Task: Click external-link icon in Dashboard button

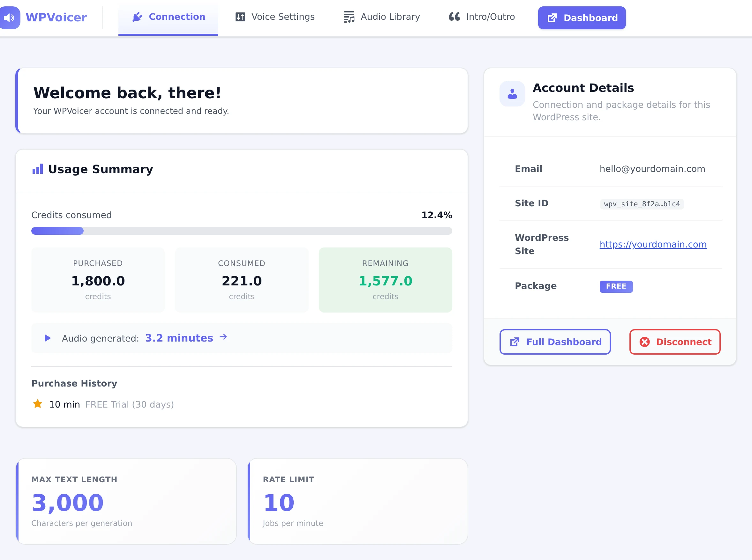Action: coord(552,18)
